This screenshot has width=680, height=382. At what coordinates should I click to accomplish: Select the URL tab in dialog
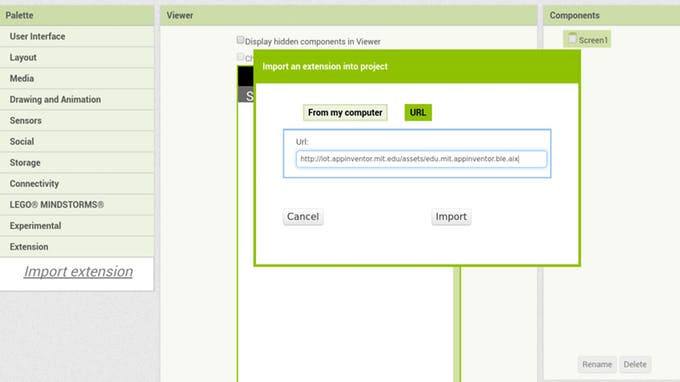click(x=418, y=113)
